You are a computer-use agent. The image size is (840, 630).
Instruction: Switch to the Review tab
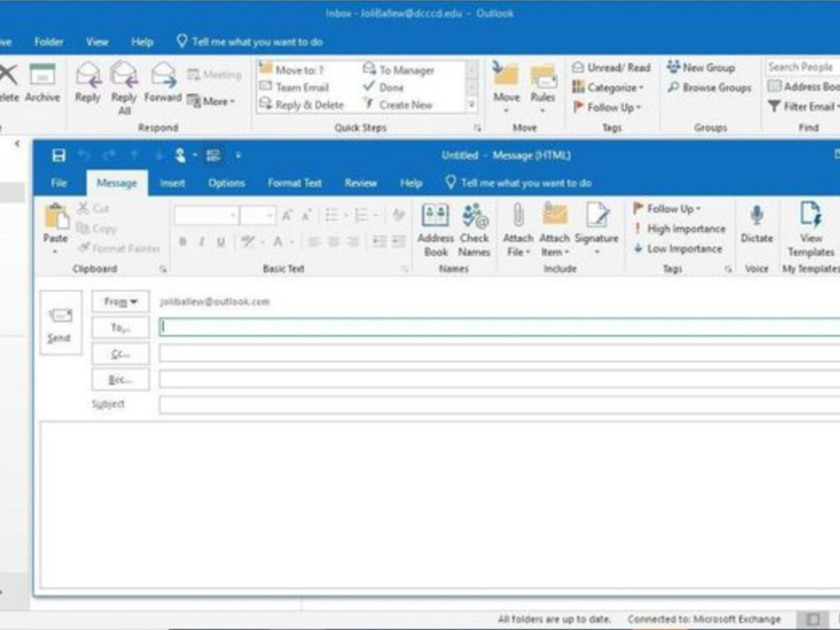click(360, 182)
